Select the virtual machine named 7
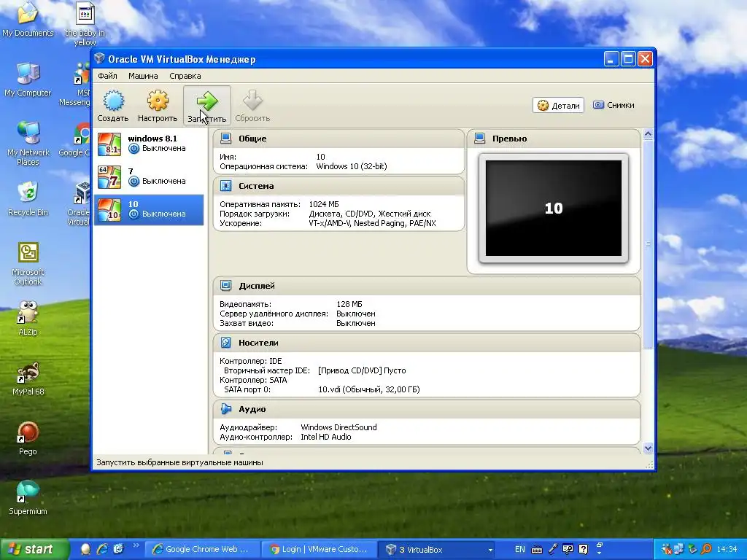The height and width of the screenshot is (560, 747). (149, 176)
